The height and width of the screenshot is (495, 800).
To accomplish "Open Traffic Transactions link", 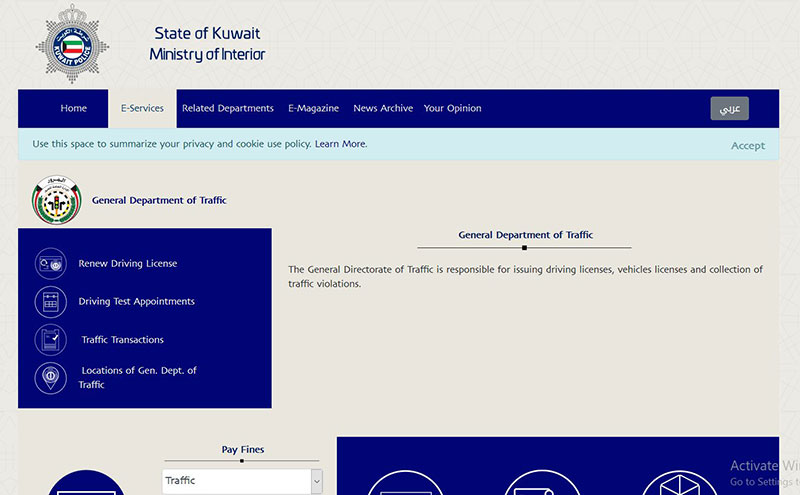I will pos(122,340).
